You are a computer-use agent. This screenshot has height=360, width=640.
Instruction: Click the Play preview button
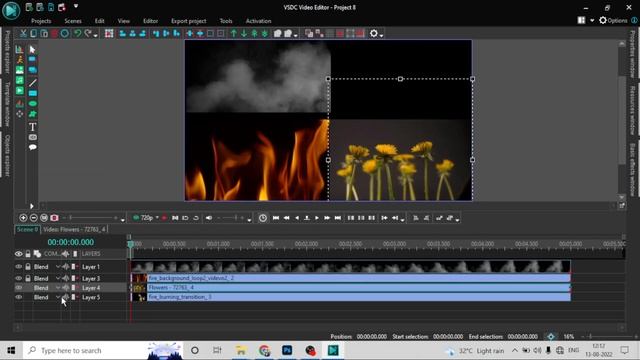click(x=317, y=218)
